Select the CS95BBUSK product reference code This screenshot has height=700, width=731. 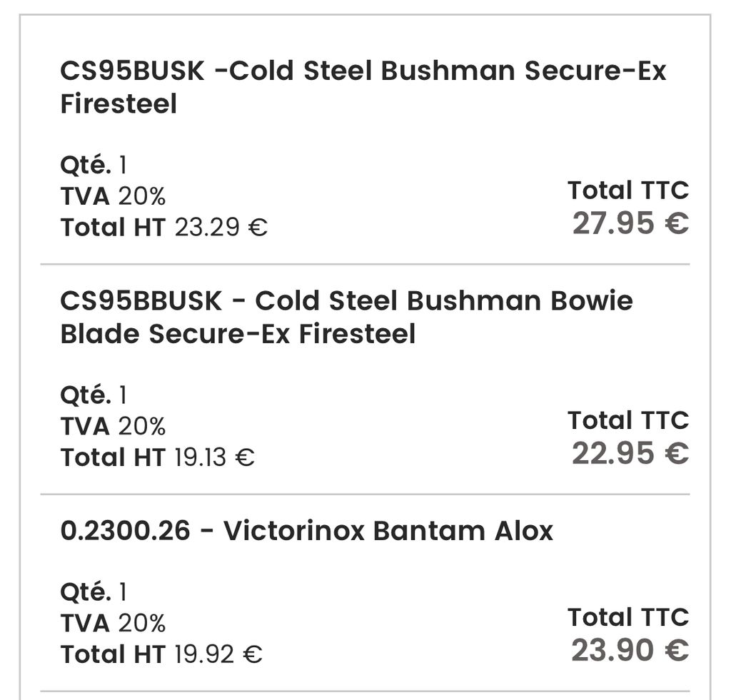[141, 301]
